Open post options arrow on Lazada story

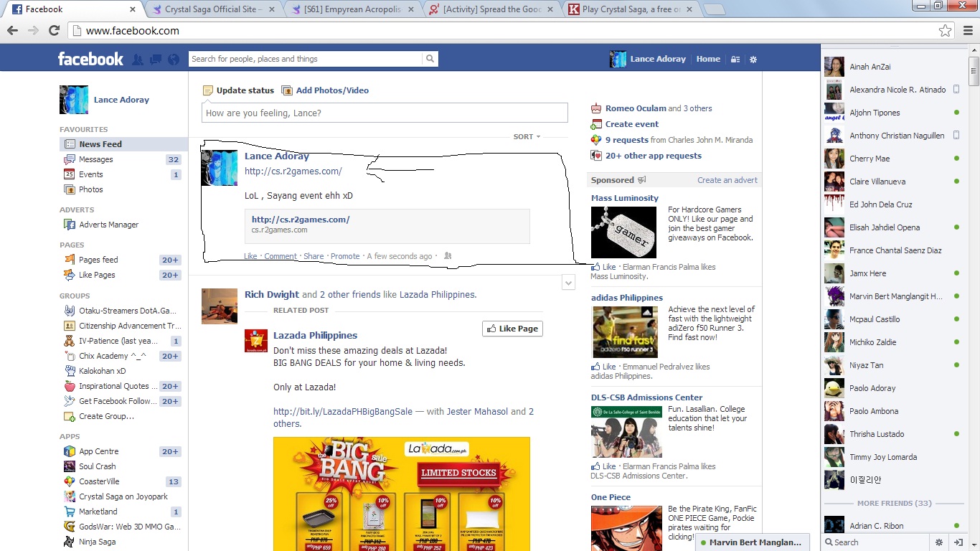[568, 283]
